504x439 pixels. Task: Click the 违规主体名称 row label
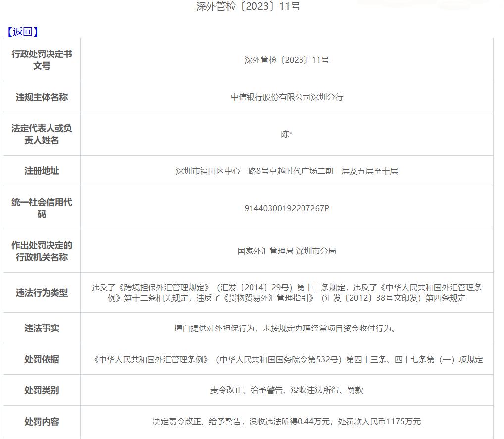[x=42, y=97]
